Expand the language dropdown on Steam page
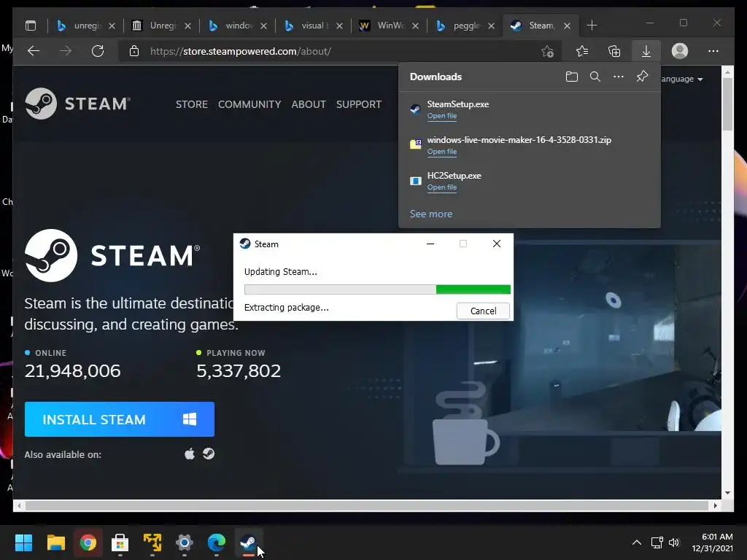This screenshot has height=560, width=747. pyautogui.click(x=682, y=79)
